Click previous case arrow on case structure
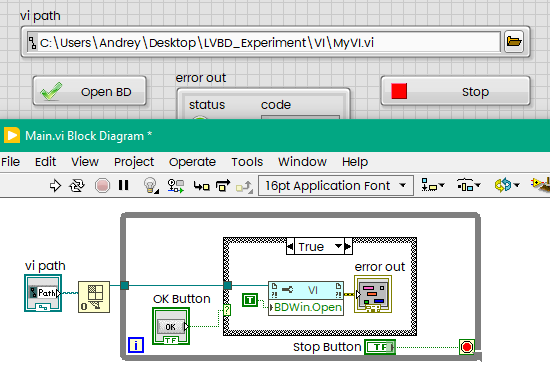This screenshot has width=550, height=370. click(290, 247)
